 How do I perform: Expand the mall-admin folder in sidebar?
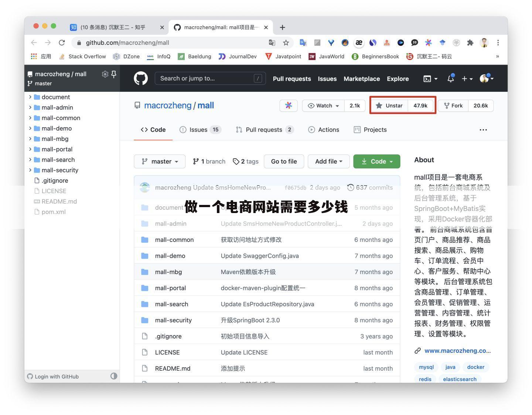pyautogui.click(x=30, y=107)
